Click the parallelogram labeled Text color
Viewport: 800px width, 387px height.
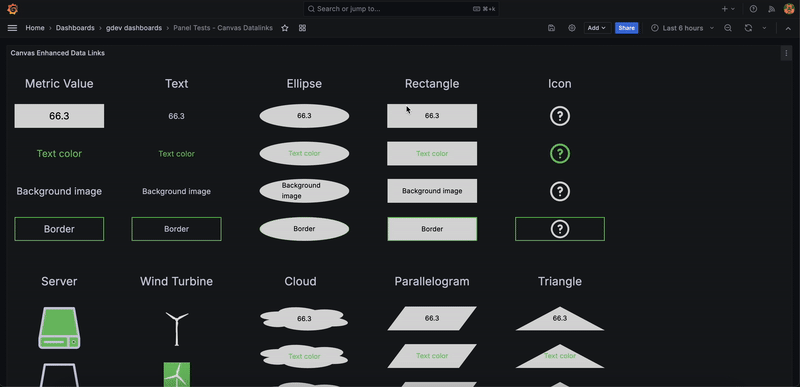[x=432, y=356]
